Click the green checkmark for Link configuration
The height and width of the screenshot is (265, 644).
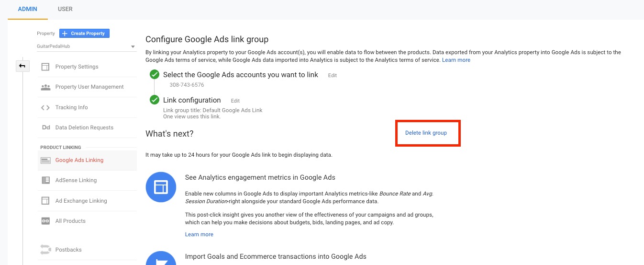point(155,100)
